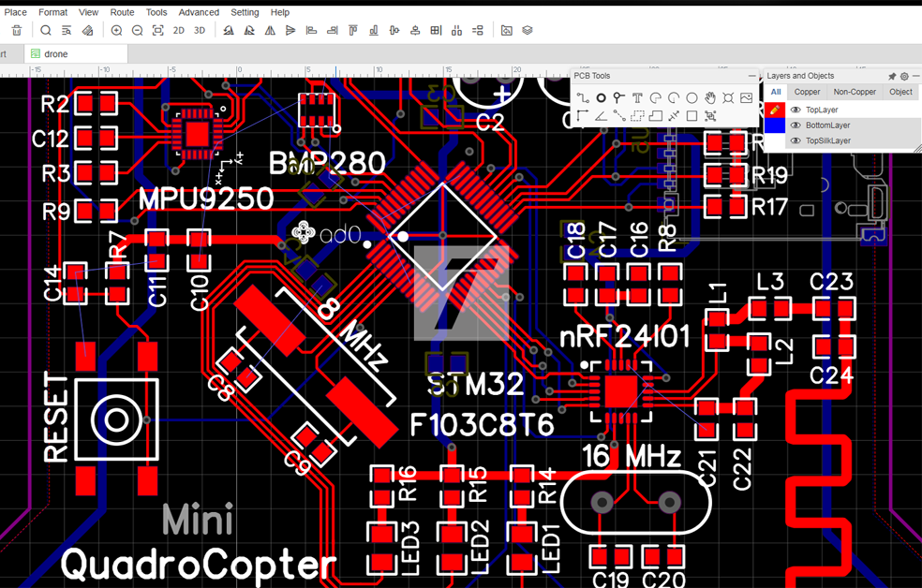The width and height of the screenshot is (922, 588).
Task: Open the View menu
Action: [x=89, y=12]
